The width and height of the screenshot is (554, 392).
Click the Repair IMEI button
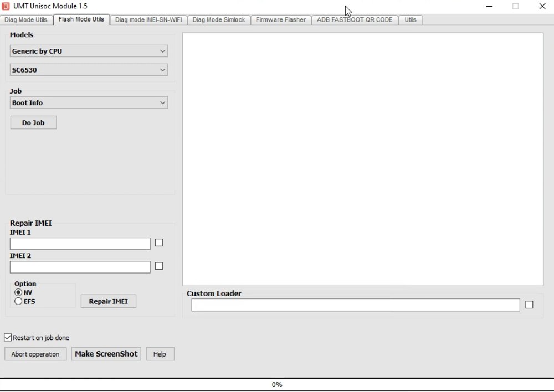point(109,301)
